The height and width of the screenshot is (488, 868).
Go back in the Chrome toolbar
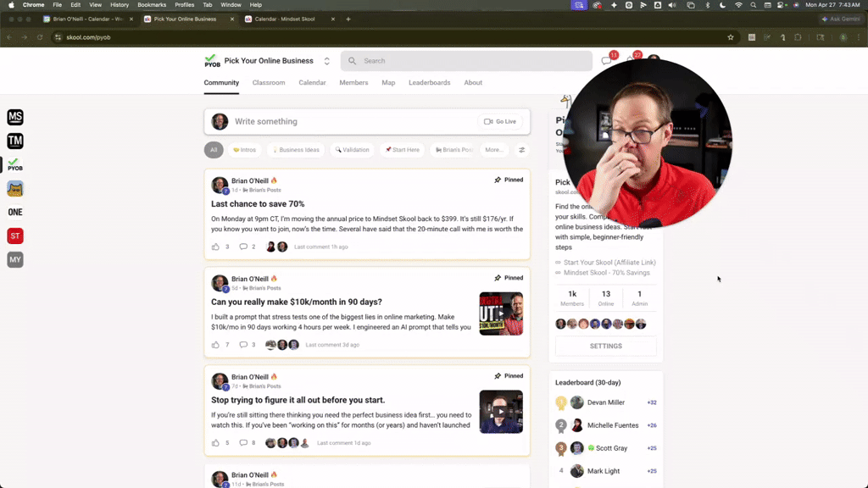9,37
